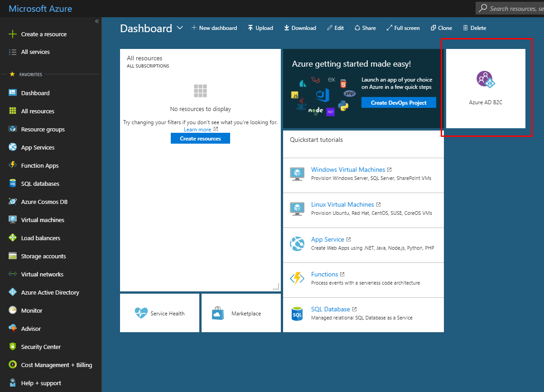Click the Security Center shield icon

(13, 347)
